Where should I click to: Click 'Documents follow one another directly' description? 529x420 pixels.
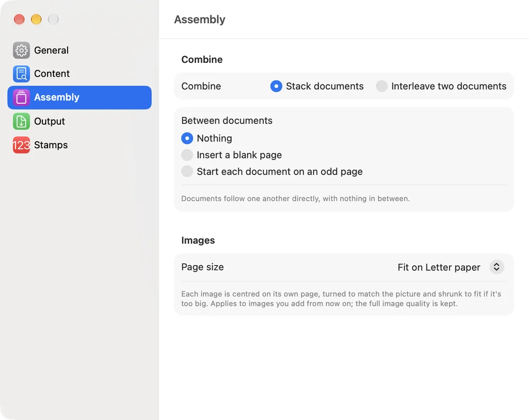click(296, 198)
